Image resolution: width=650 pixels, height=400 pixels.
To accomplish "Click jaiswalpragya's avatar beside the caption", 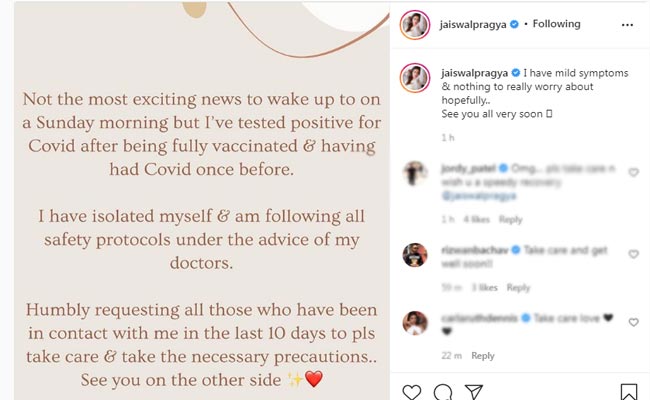I will tap(415, 79).
